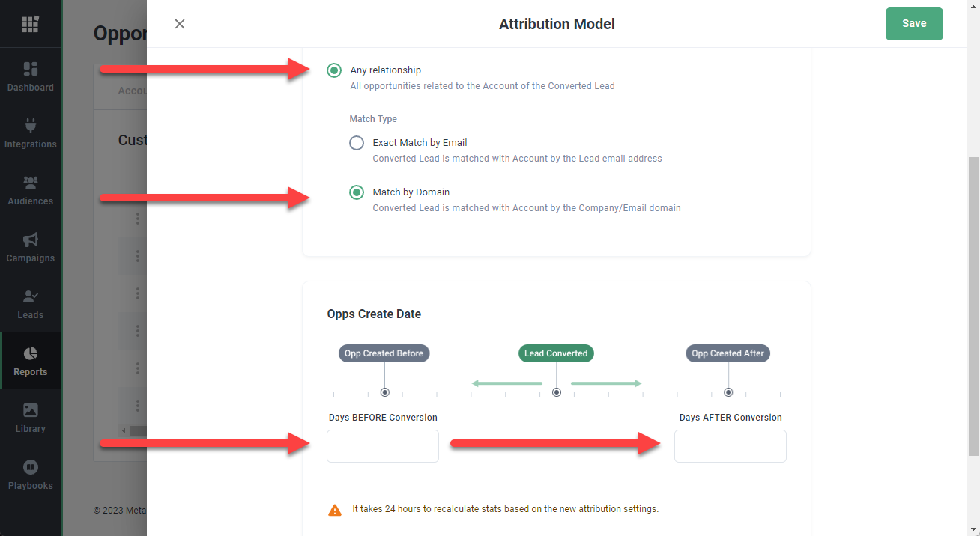Close the Attribution Model panel
This screenshot has width=980, height=536.
click(x=180, y=24)
